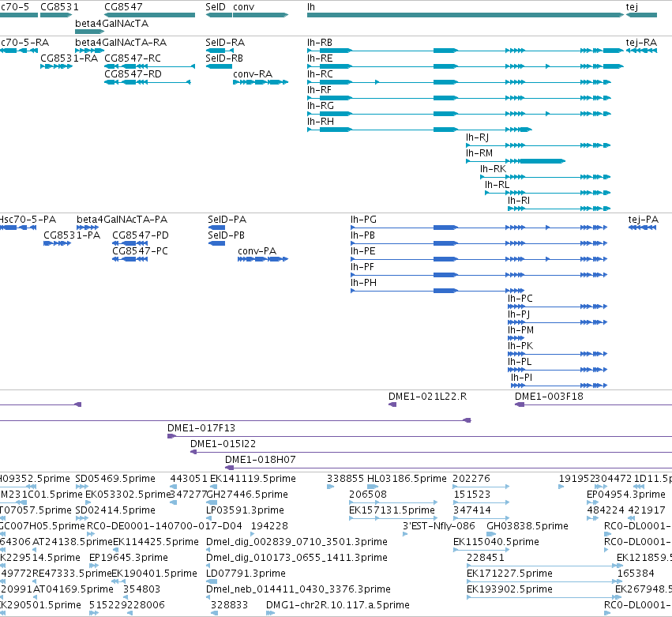
Task: Select the CG8547 gene bar
Action: pos(149,15)
